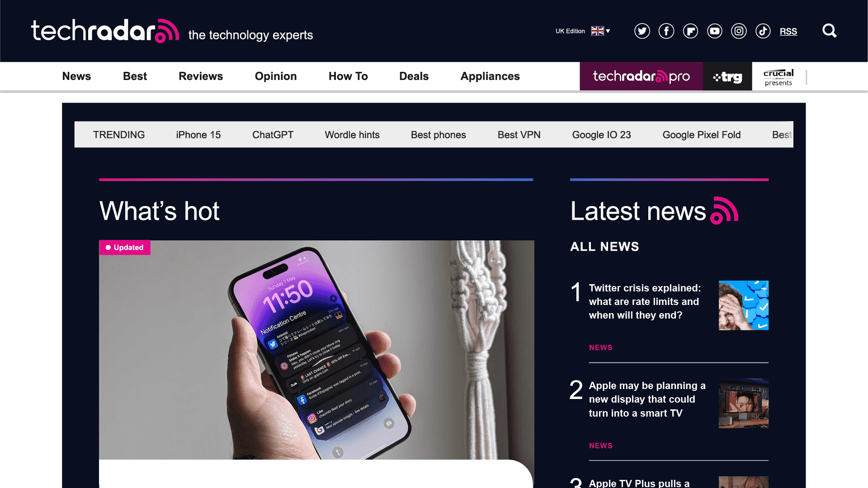Select the Deals menu item
The height and width of the screenshot is (488, 868).
414,76
